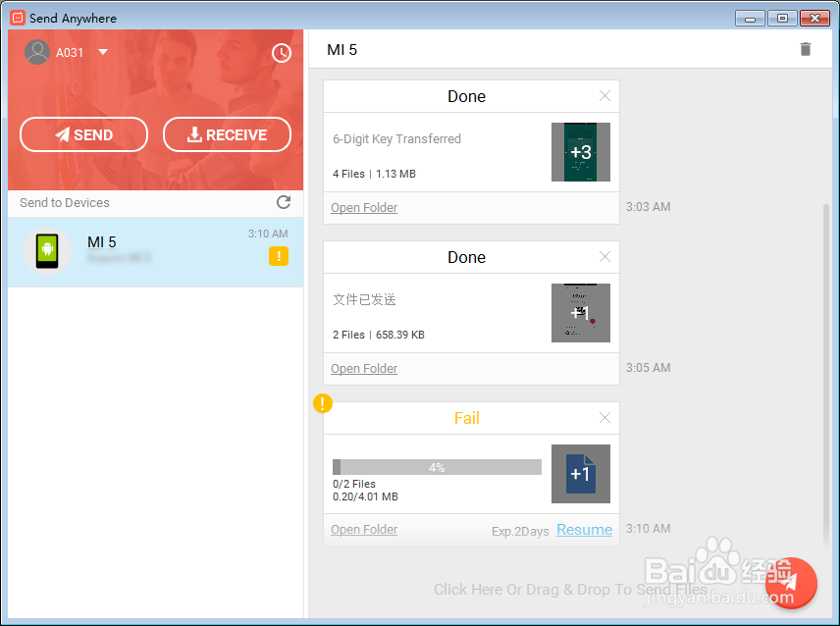Viewport: 840px width, 626px height.
Task: Dismiss the 6-Digit Key Transferred card
Action: (x=604, y=96)
